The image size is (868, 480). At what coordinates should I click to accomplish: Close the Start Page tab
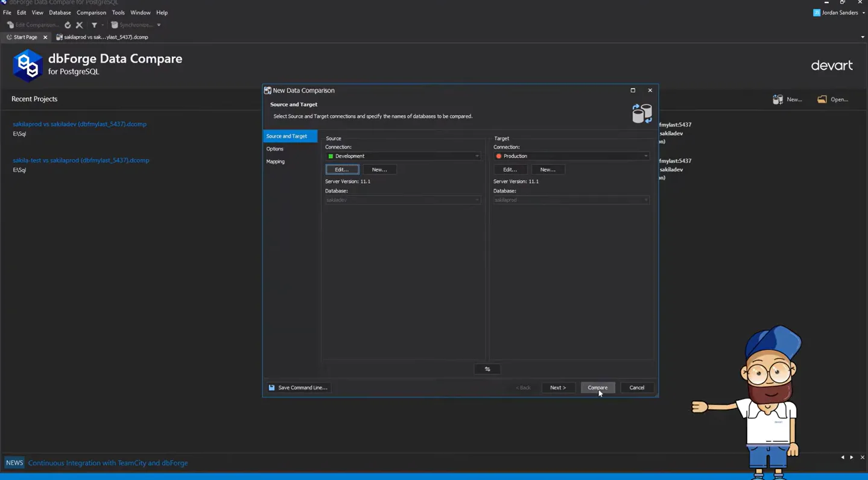point(45,37)
